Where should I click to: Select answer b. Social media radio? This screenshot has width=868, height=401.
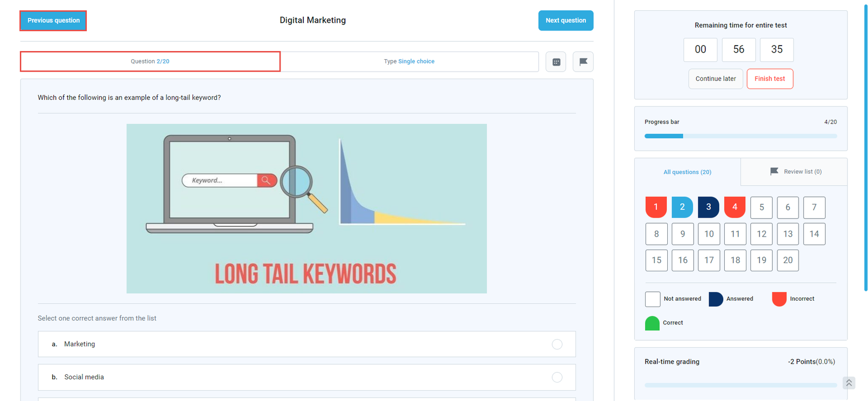tap(557, 377)
